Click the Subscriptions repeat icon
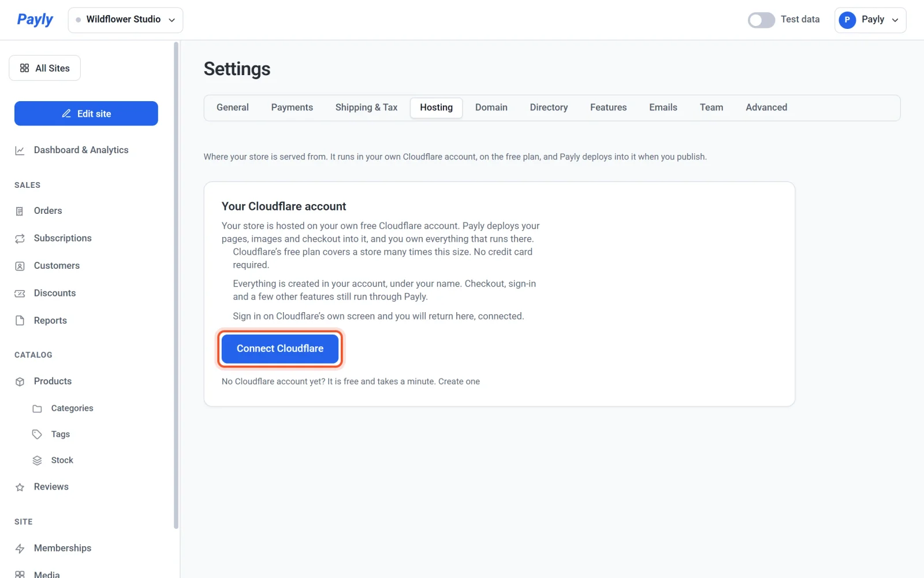Viewport: 924px width, 578px height. (x=20, y=238)
